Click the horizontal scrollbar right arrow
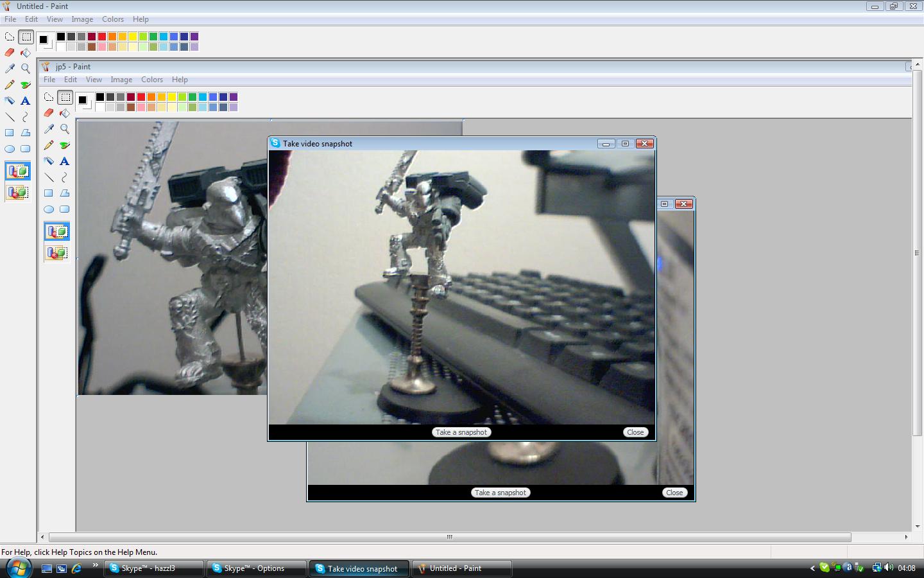Viewport: 924px width, 578px height. [x=906, y=537]
